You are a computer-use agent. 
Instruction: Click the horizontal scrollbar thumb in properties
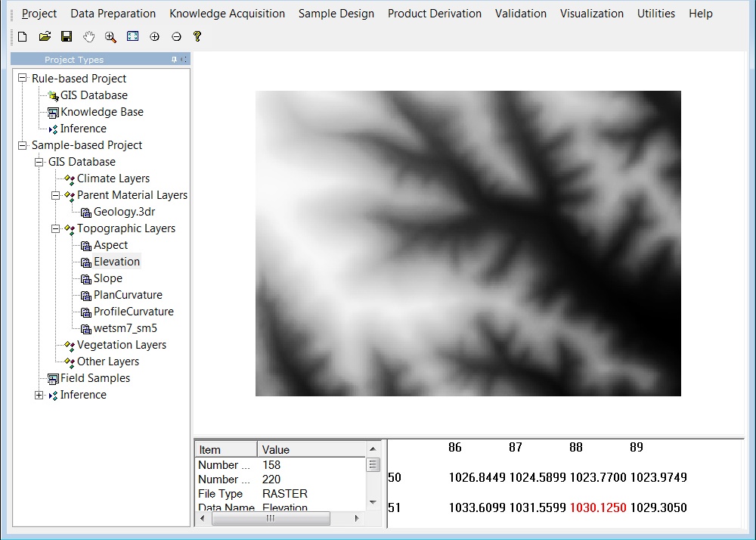[271, 518]
